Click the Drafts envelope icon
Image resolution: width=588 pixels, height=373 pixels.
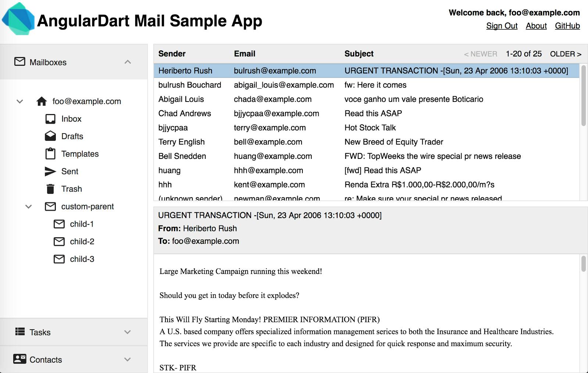point(51,136)
